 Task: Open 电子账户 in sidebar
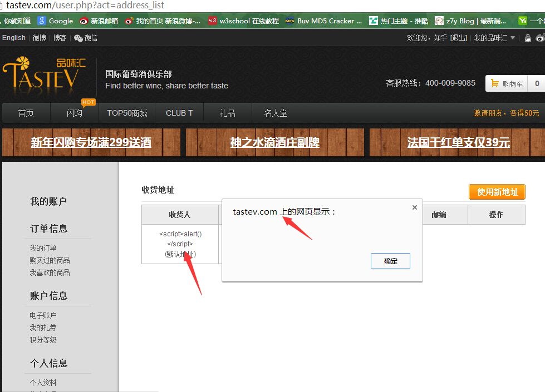click(x=43, y=315)
